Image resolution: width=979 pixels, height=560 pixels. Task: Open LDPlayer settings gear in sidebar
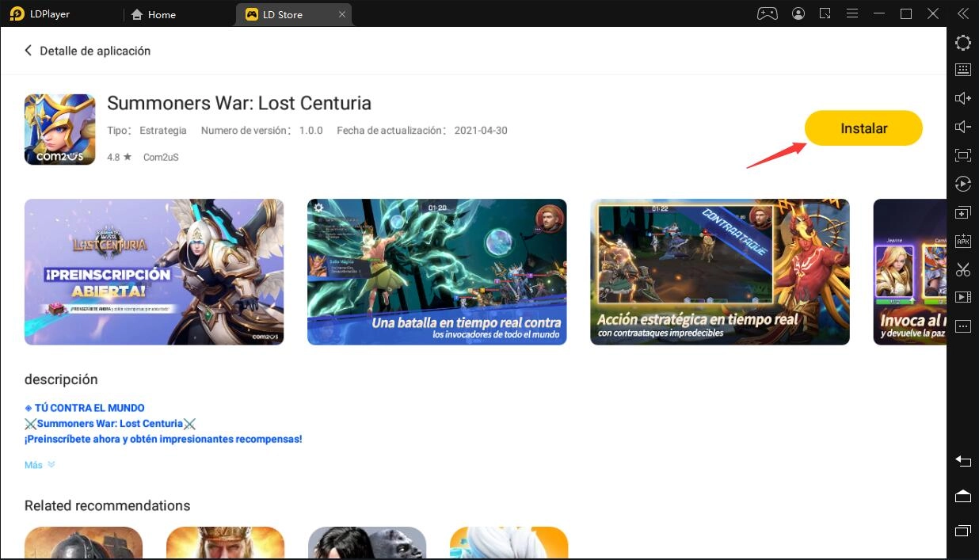pyautogui.click(x=963, y=44)
